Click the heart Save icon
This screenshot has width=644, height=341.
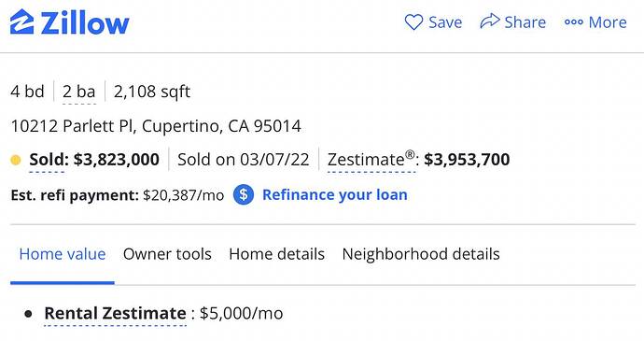coord(413,22)
